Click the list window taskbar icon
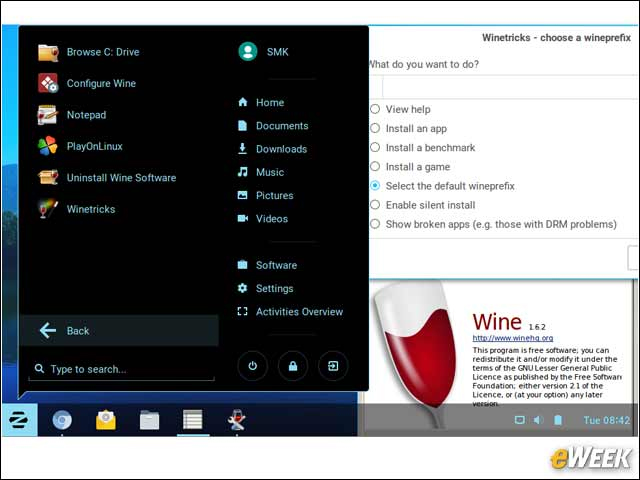This screenshot has width=640, height=480. tap(193, 420)
